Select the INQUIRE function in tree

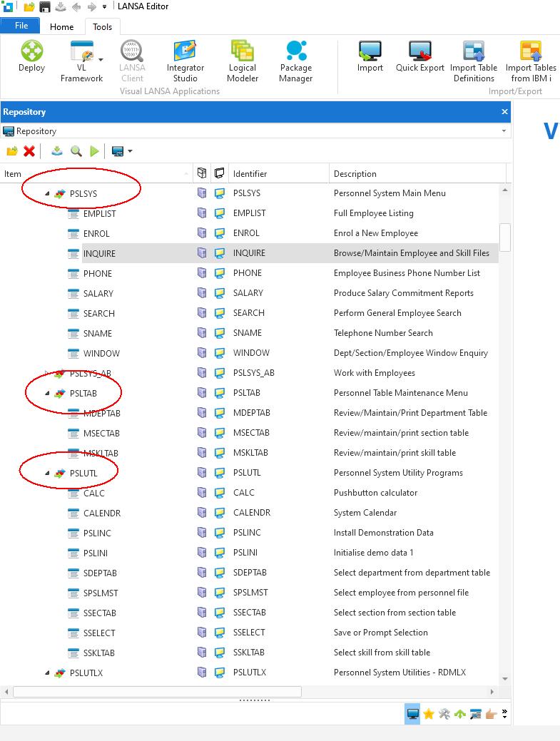(99, 253)
